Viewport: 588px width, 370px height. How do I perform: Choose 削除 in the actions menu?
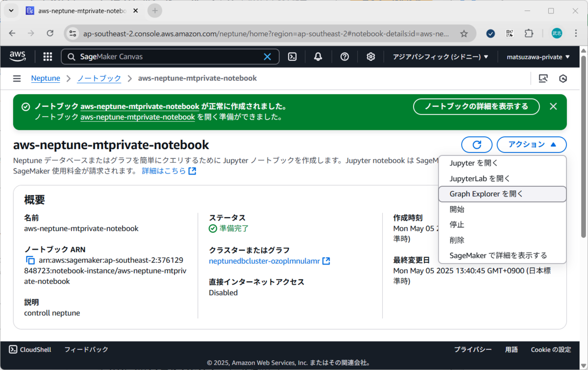[x=502, y=240]
